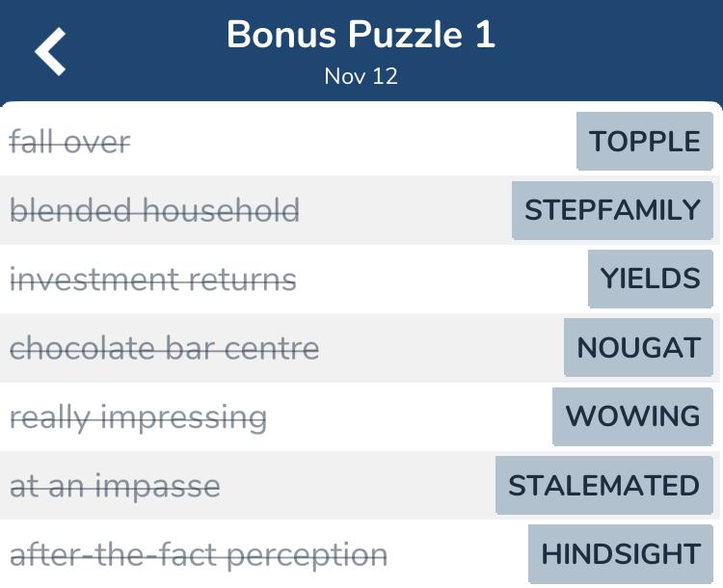The image size is (723, 588).
Task: Click the "after-the-fact perception" clue
Action: [x=198, y=555]
